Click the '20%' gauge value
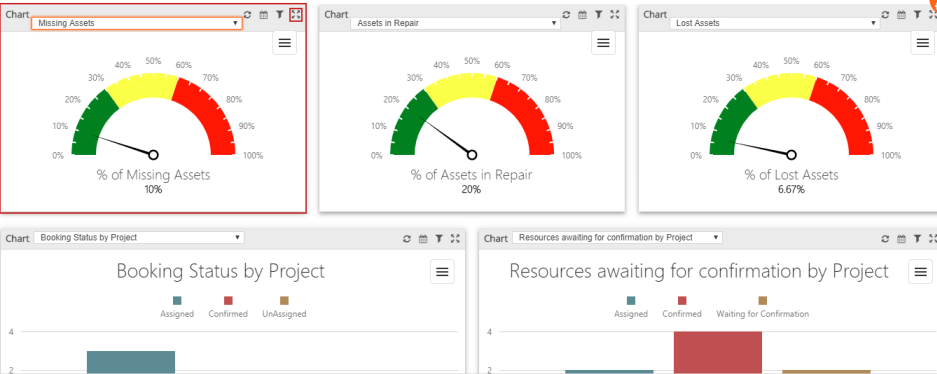This screenshot has height=374, width=937. click(471, 189)
